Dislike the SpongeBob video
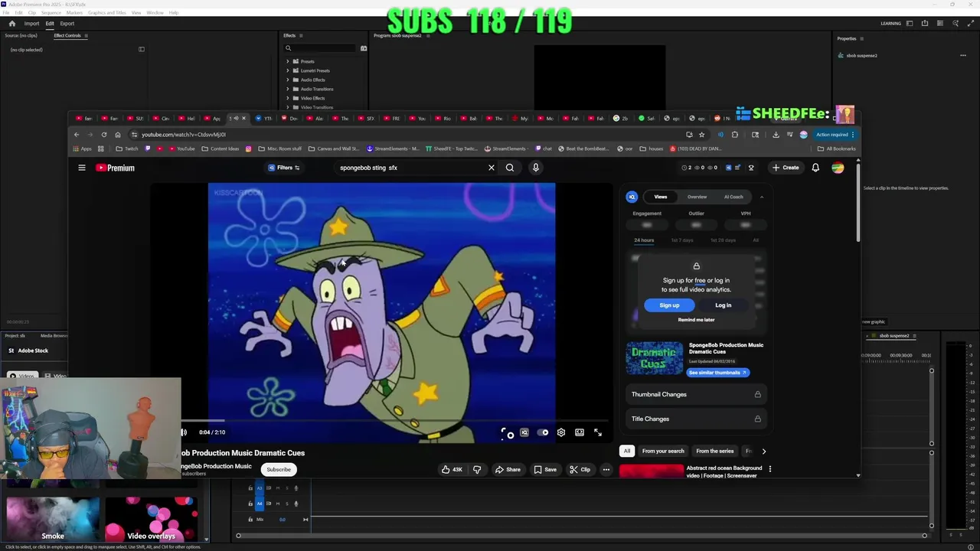The width and height of the screenshot is (980, 551). [477, 469]
